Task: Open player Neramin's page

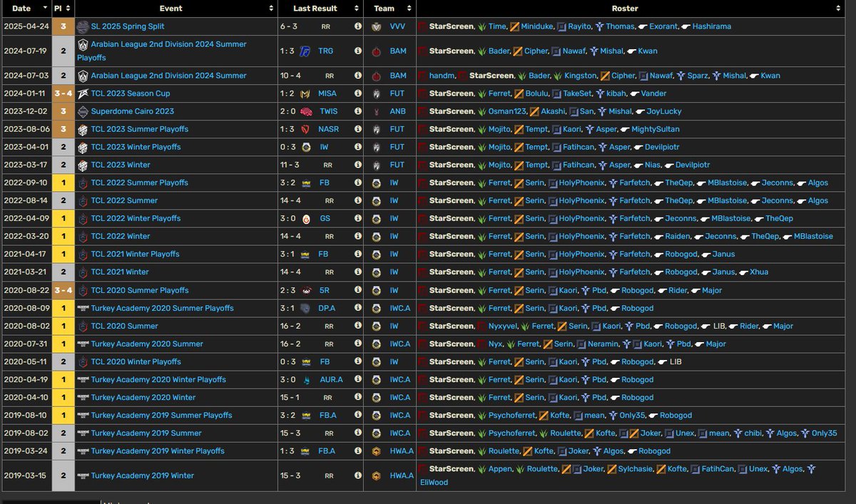Action: (602, 344)
